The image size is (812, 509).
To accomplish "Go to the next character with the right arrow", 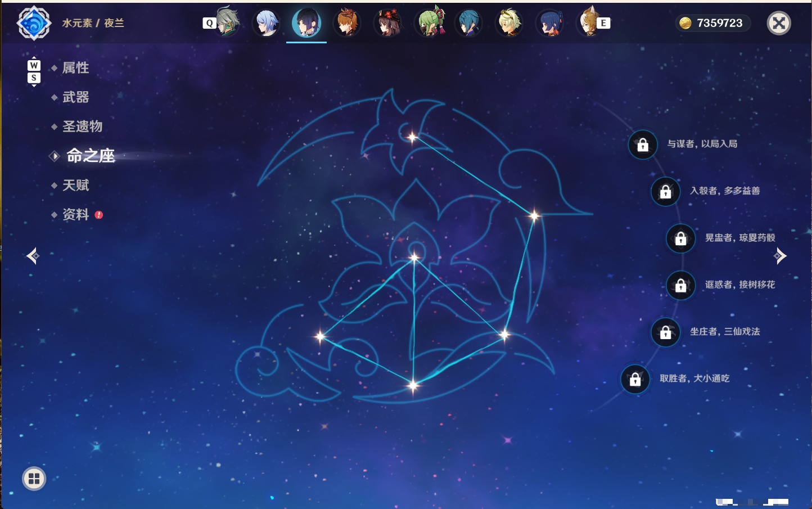I will click(779, 256).
